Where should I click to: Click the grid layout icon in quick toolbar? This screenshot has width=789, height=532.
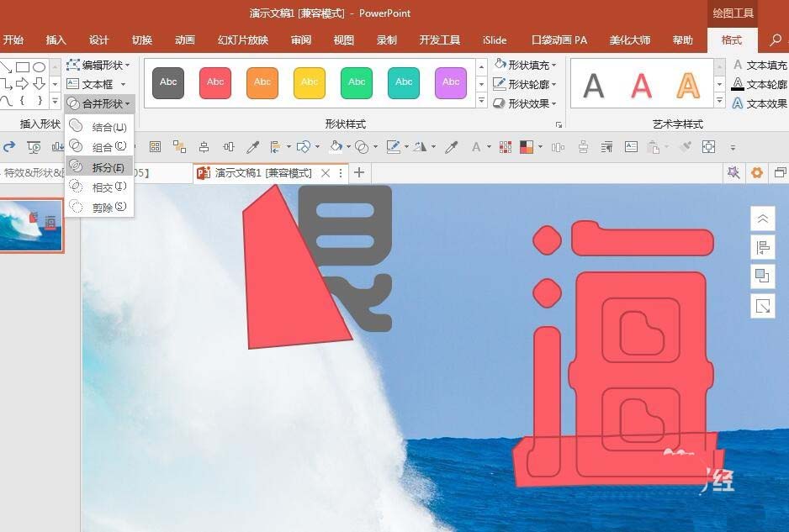tap(155, 147)
